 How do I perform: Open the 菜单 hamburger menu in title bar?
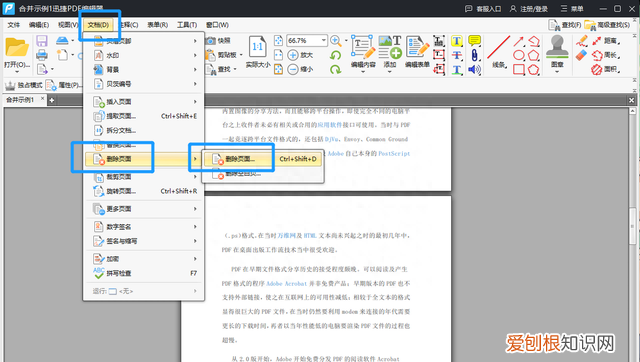572,9
